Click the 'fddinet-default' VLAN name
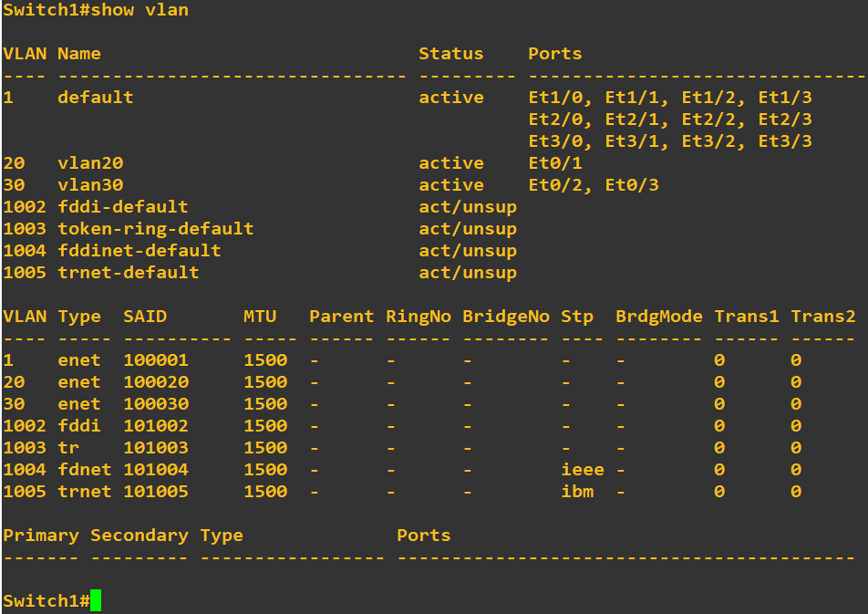 click(x=139, y=251)
